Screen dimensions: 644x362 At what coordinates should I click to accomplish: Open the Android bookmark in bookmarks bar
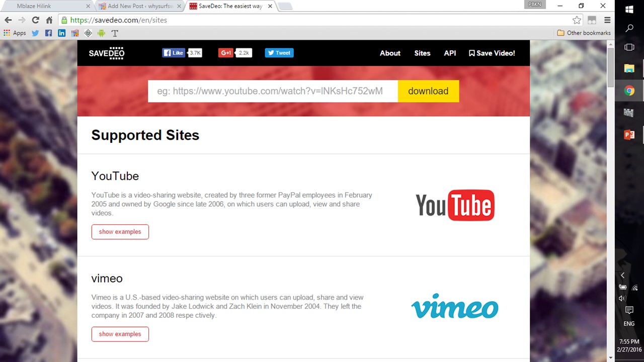click(101, 33)
